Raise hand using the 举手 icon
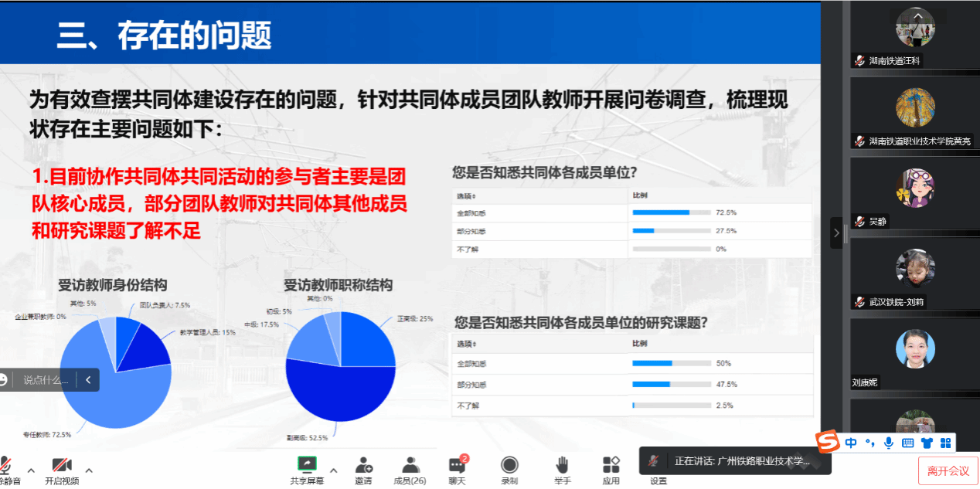Screen dimensions: 980x489 562,469
